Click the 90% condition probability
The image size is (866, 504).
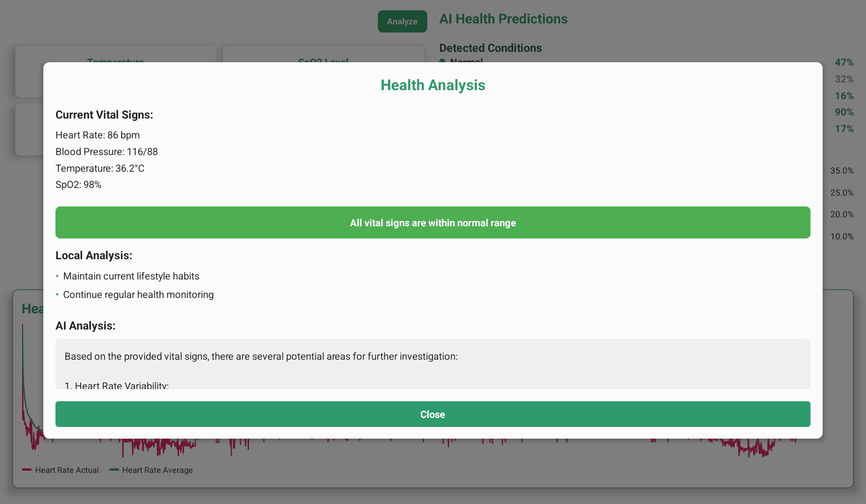(844, 112)
